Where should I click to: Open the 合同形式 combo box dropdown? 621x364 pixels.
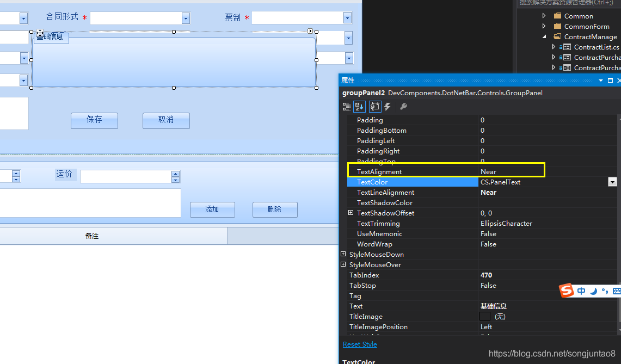(x=186, y=18)
